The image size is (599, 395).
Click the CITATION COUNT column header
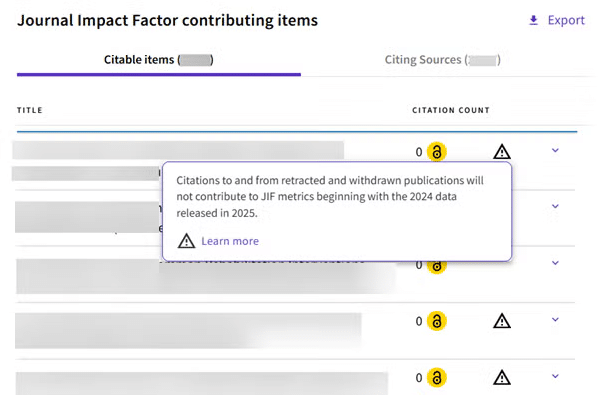[451, 110]
